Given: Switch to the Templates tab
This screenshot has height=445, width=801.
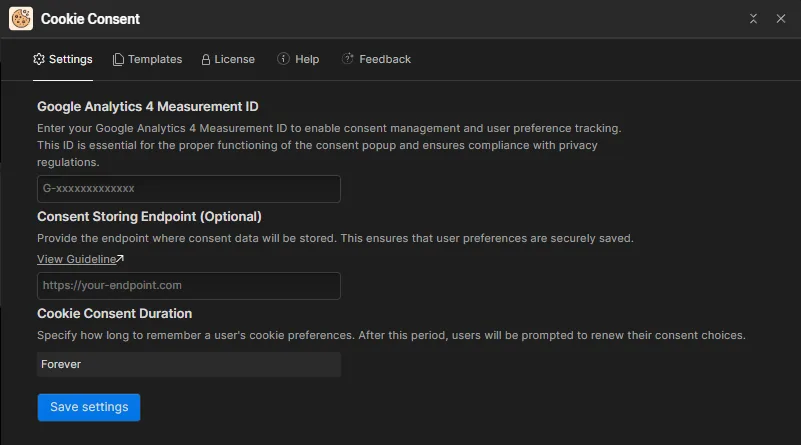Looking at the screenshot, I should [147, 59].
